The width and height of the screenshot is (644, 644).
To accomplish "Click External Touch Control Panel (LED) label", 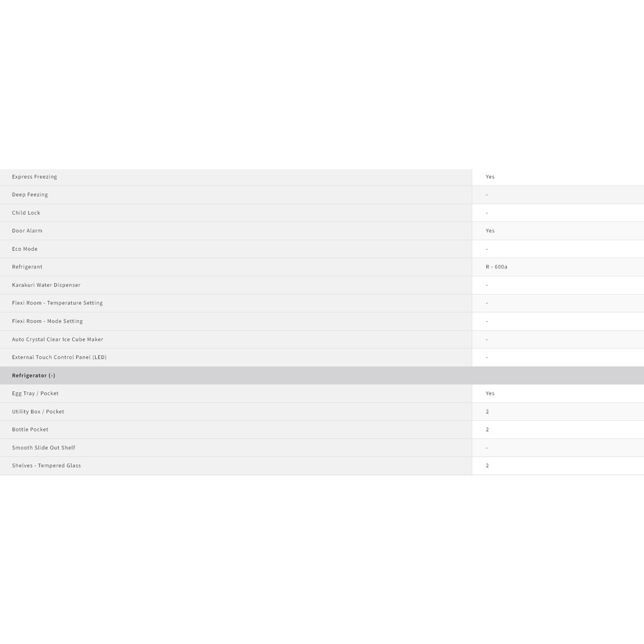I will 60,357.
